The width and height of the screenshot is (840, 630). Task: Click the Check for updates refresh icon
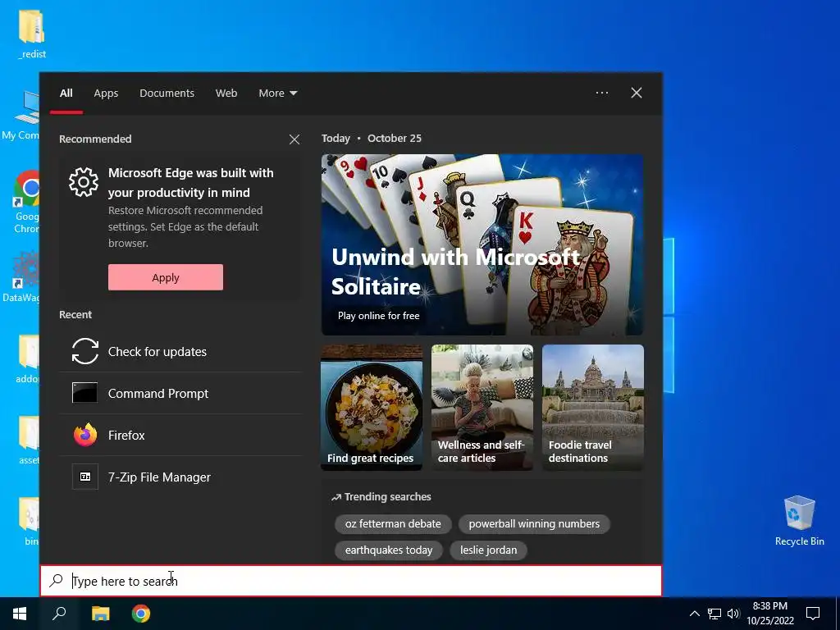coord(85,351)
